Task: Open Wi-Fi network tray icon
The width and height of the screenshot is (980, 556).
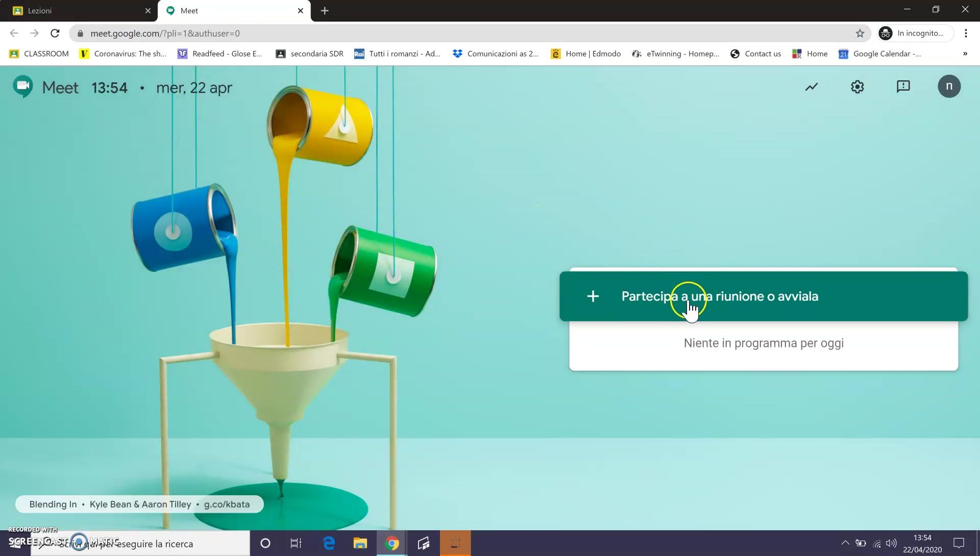Action: (877, 543)
